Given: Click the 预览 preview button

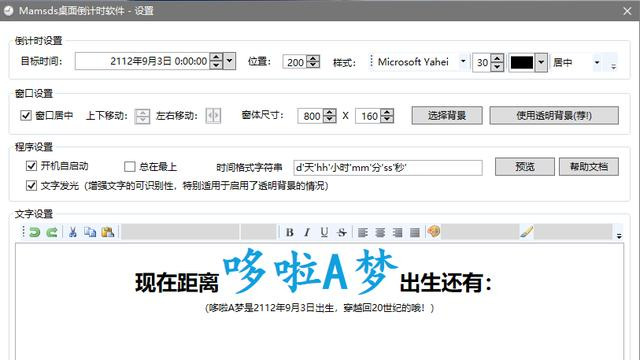Looking at the screenshot, I should click(x=524, y=167).
